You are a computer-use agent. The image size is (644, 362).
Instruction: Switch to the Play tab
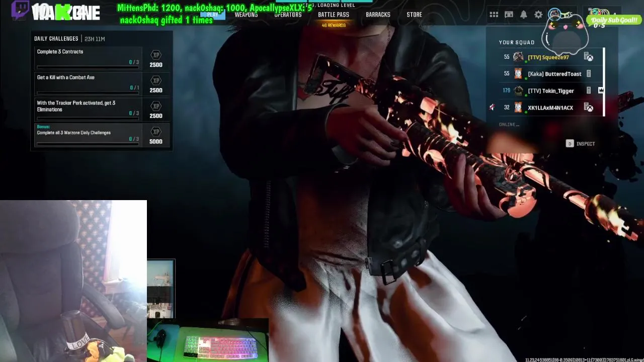coord(212,15)
